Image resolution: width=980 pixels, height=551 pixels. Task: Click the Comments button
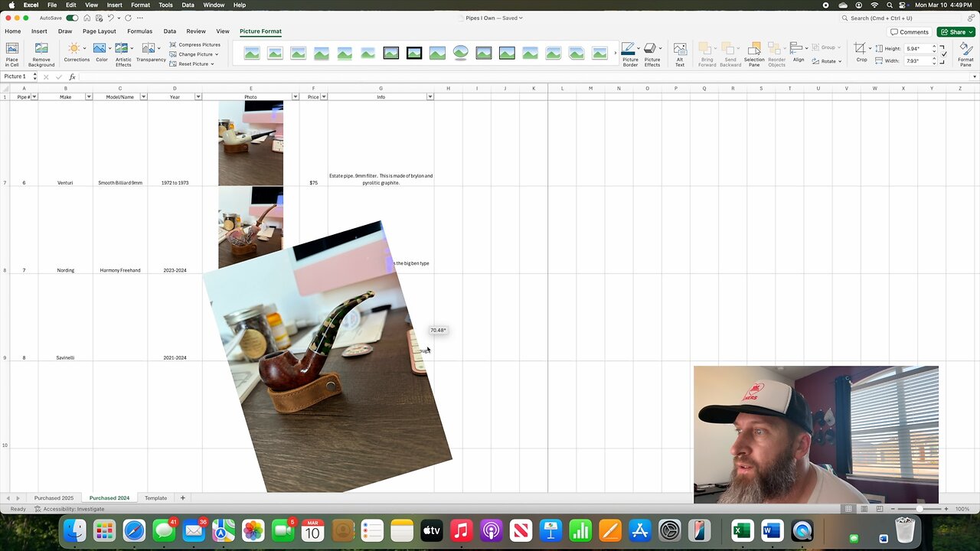point(910,32)
